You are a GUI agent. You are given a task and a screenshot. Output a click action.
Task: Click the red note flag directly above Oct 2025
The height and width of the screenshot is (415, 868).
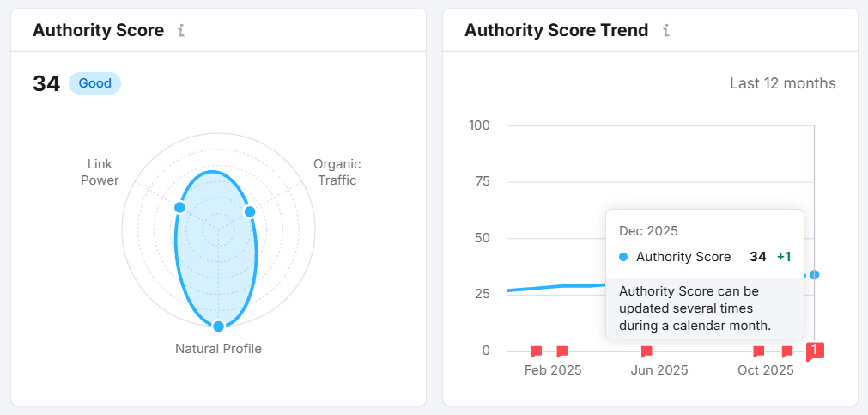click(759, 351)
